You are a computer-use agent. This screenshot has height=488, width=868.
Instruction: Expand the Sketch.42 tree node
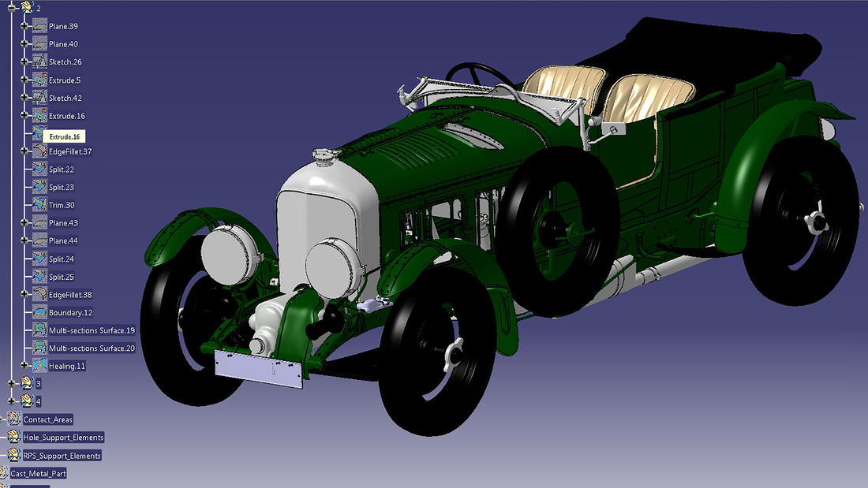(x=25, y=98)
